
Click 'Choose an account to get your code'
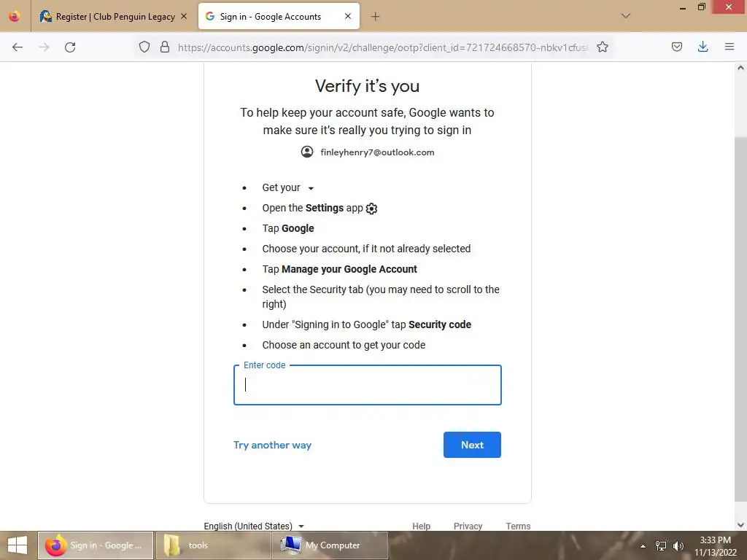pos(344,345)
